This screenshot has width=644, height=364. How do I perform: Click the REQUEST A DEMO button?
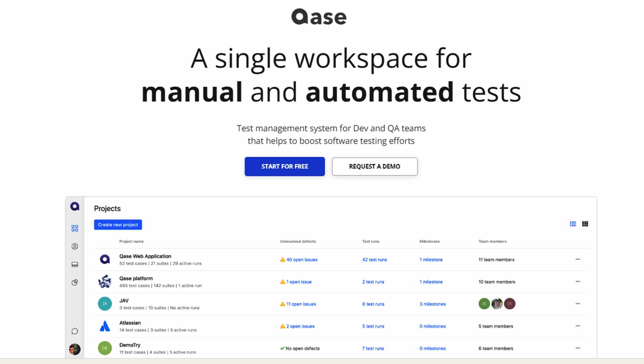375,166
